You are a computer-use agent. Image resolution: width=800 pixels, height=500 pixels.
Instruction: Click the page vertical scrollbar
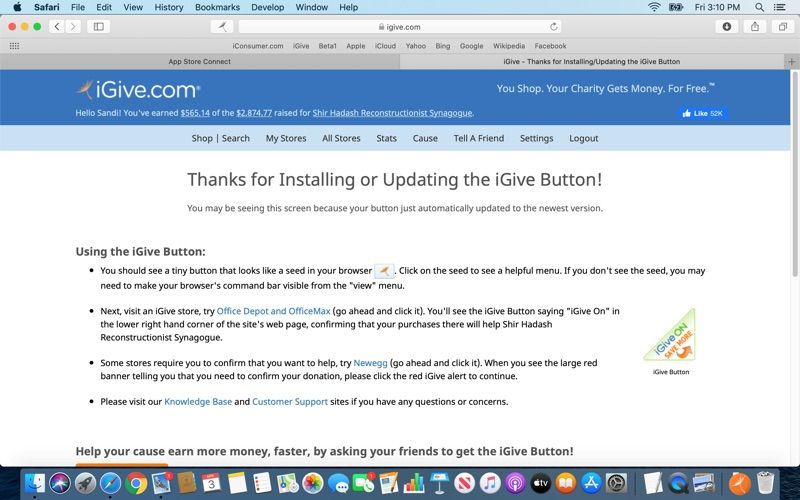pyautogui.click(x=795, y=173)
